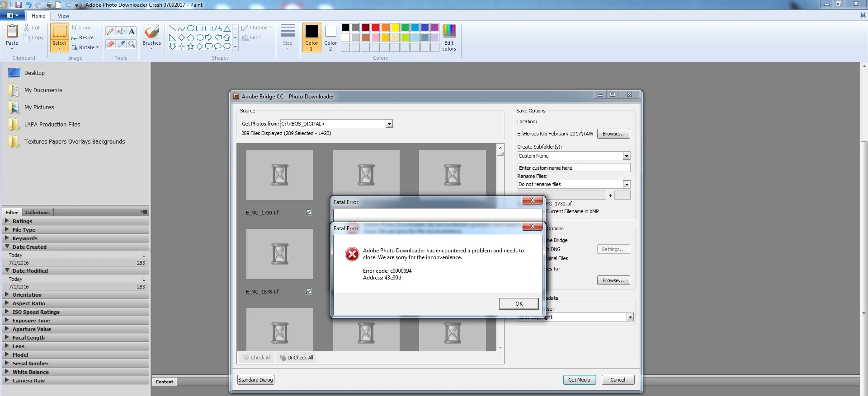Click the Desktop favorites icon
This screenshot has width=868, height=396.
14,73
